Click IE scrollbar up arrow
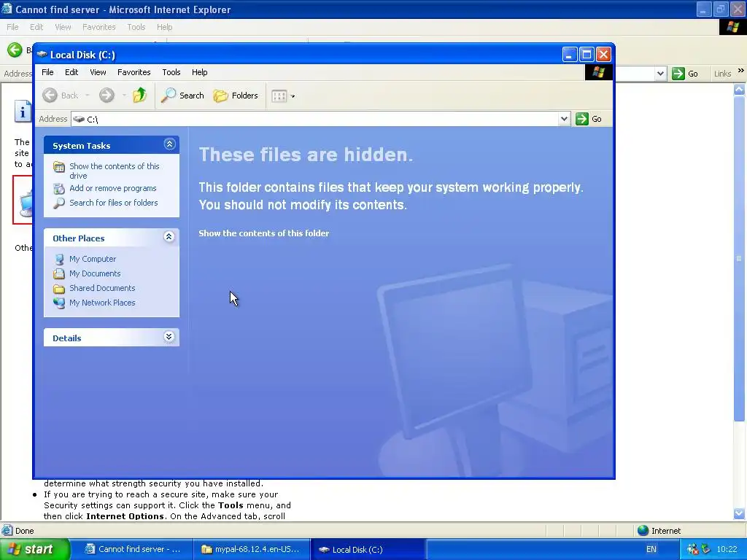Viewport: 747px width, 560px height. [739, 90]
